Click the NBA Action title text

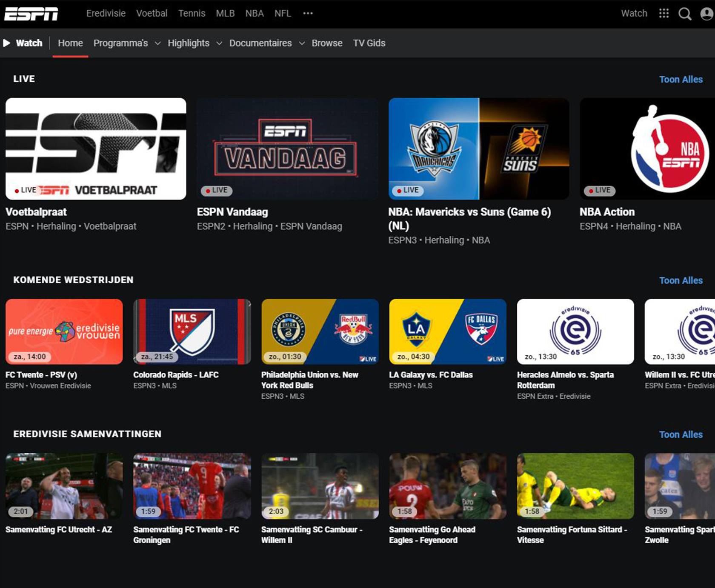(x=607, y=212)
